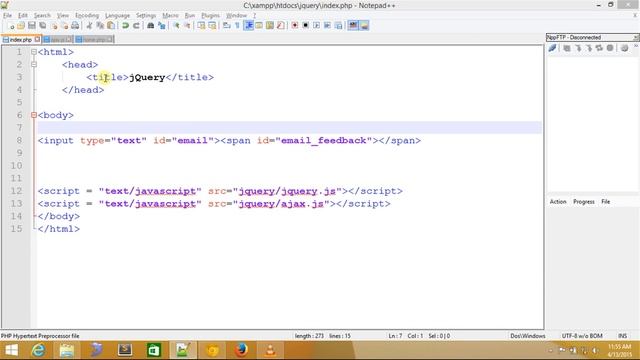Click the Redo toolbar icon
This screenshot has height=360, width=640.
[x=136, y=26]
